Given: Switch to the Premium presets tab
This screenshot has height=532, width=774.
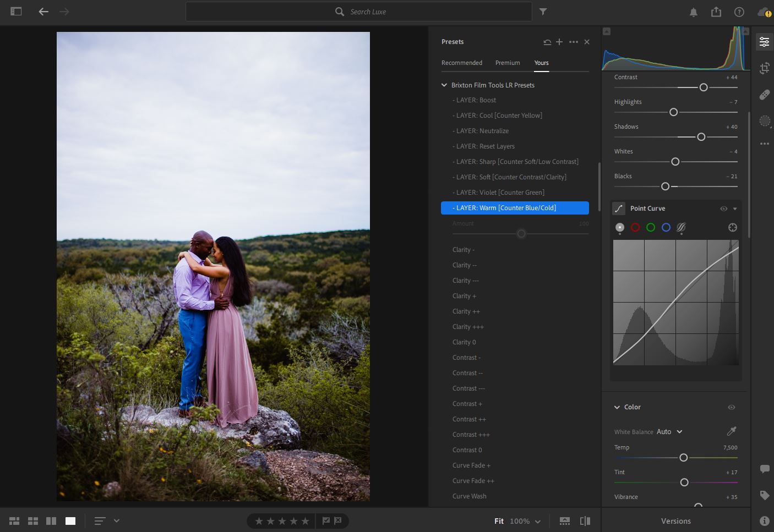Looking at the screenshot, I should pos(508,63).
